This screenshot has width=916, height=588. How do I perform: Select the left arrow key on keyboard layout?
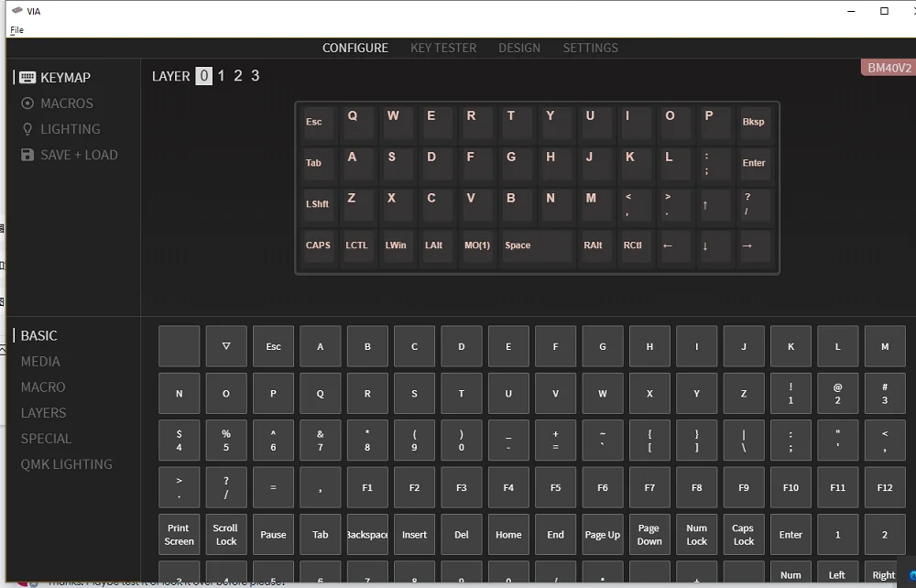674,245
